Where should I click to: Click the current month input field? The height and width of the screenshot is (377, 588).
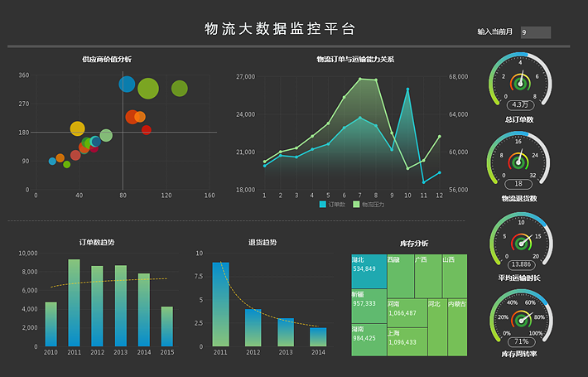point(536,32)
